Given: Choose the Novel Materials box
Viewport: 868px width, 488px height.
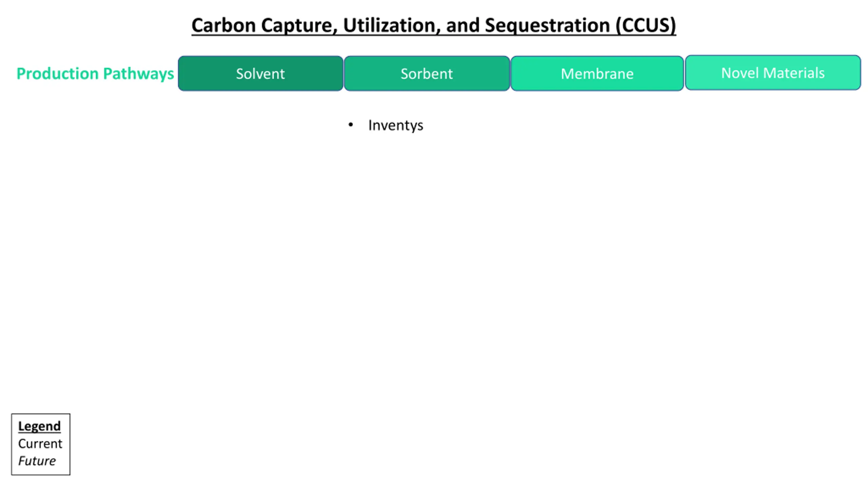Looking at the screenshot, I should pos(773,73).
